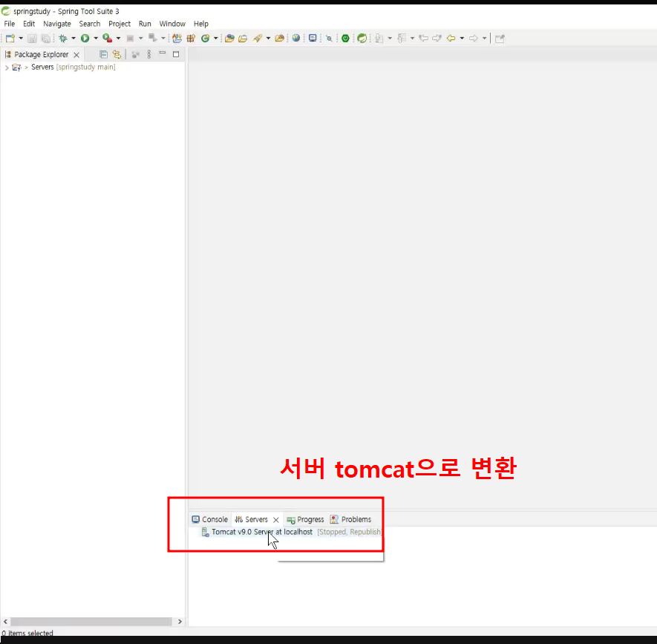Image resolution: width=657 pixels, height=644 pixels.
Task: Click the Open Web Browser globe icon
Action: [296, 39]
